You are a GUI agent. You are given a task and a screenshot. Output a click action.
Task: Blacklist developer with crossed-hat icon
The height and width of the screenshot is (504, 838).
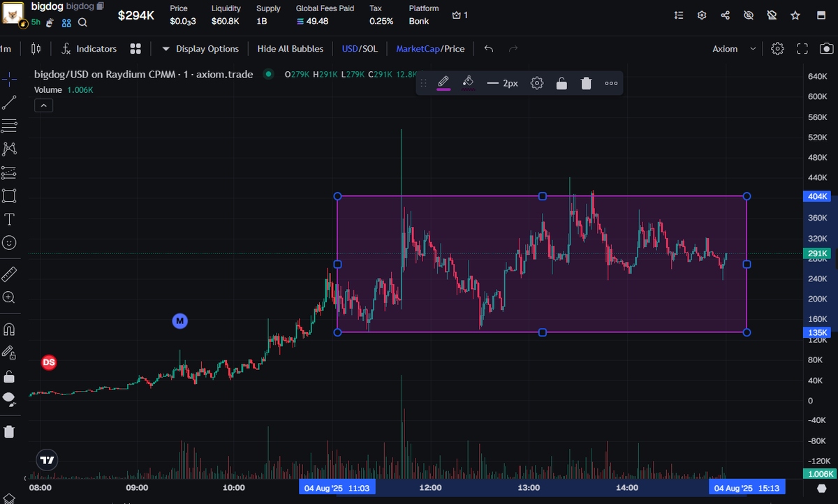tap(772, 15)
